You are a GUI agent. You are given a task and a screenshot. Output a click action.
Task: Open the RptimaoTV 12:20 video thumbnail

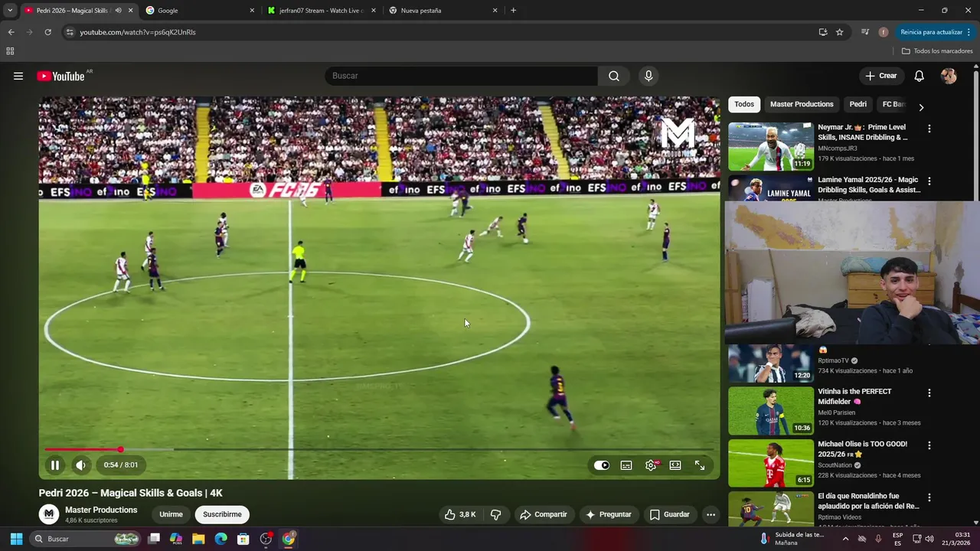tap(771, 364)
